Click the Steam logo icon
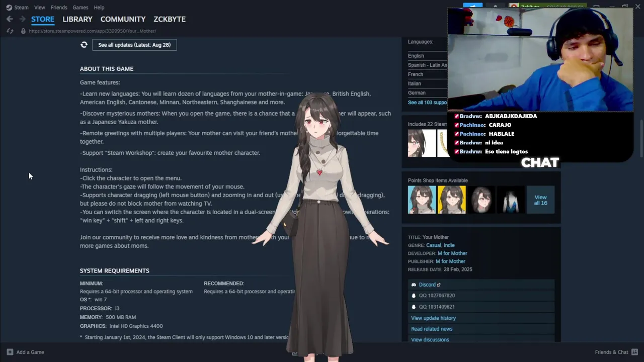This screenshot has width=644, height=362. coord(9,8)
